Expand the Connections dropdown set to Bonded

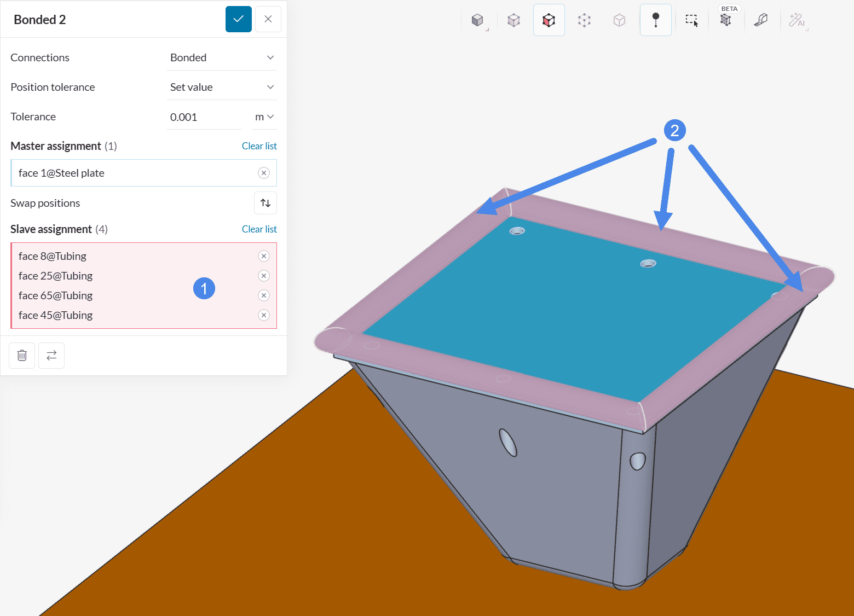(222, 57)
